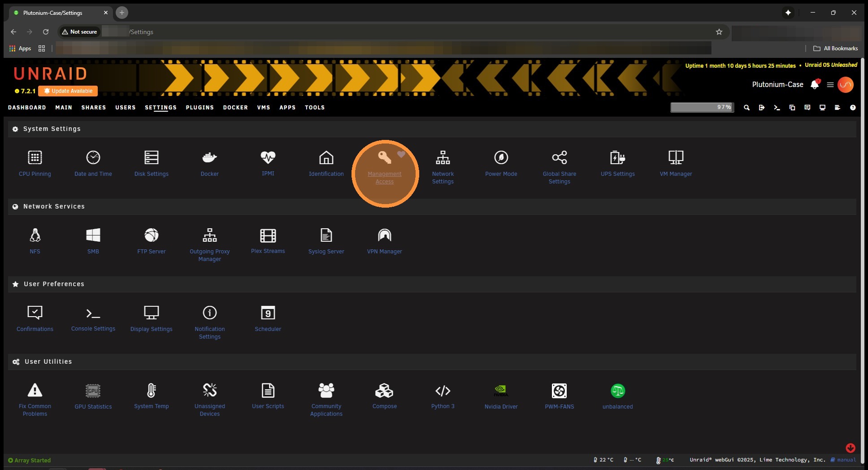868x470 pixels.
Task: Click the Update Available button
Action: click(x=68, y=91)
